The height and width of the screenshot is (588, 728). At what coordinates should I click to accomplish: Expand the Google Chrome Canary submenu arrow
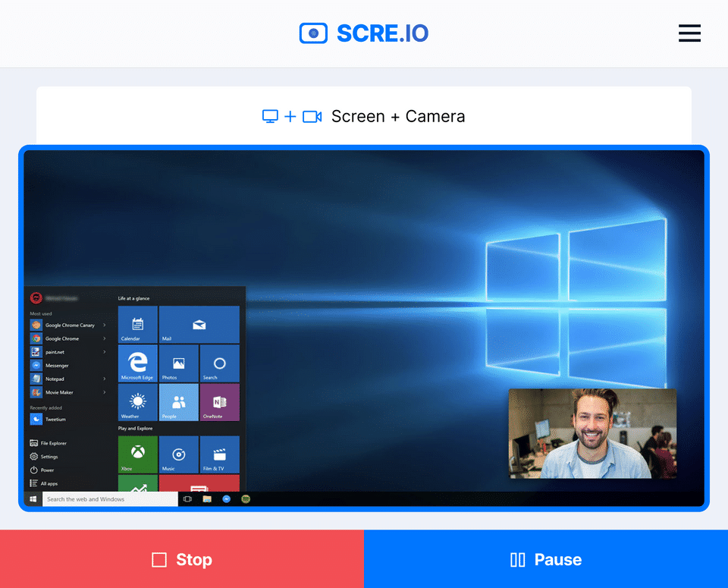[105, 325]
